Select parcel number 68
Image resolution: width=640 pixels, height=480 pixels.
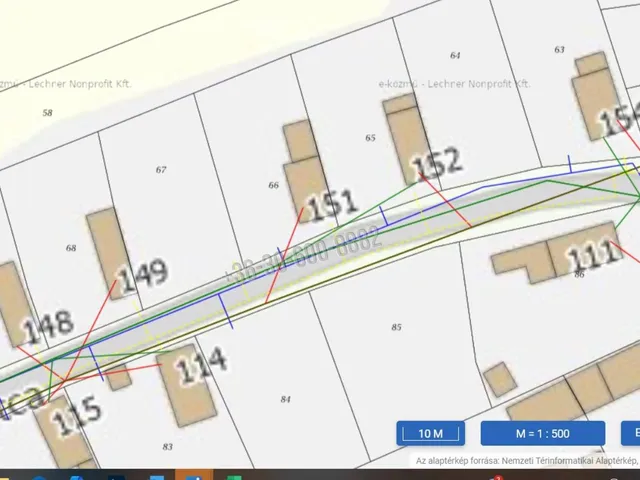pyautogui.click(x=70, y=248)
